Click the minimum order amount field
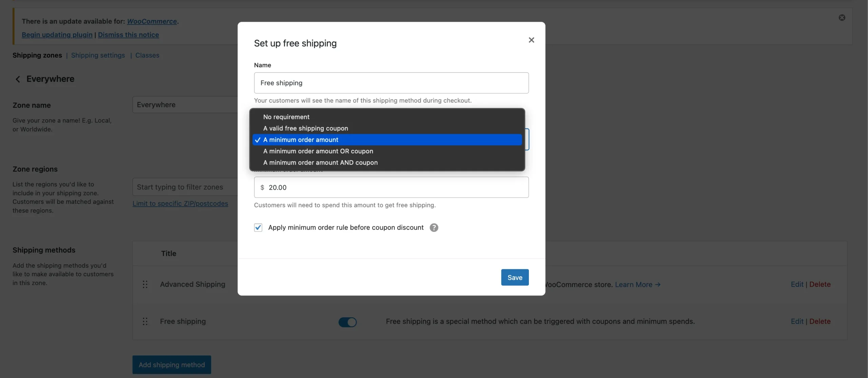Viewport: 868px width, 378px height. tap(391, 188)
